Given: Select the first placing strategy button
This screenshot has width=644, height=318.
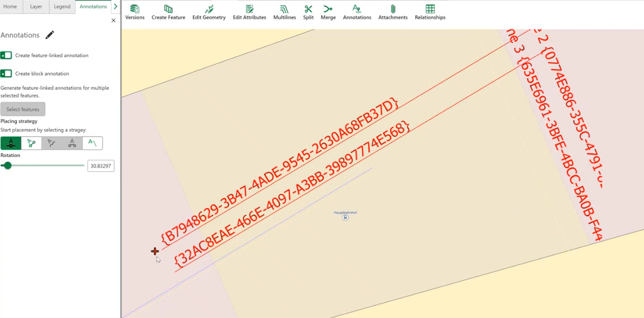Looking at the screenshot, I should tap(11, 143).
